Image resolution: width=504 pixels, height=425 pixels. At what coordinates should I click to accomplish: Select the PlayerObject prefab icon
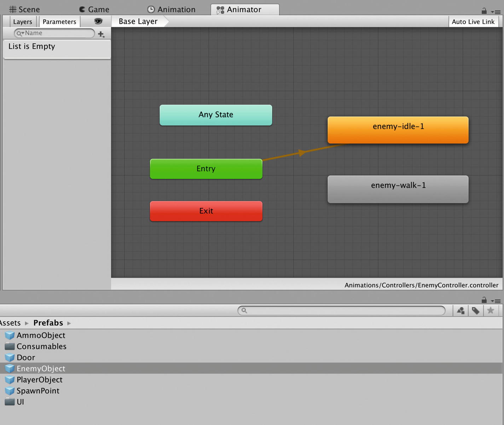point(10,380)
